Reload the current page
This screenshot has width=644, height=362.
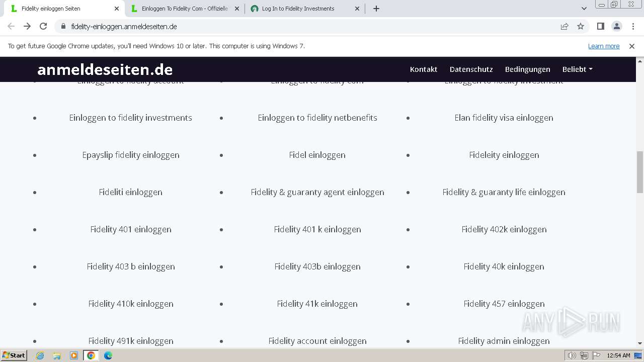[43, 26]
